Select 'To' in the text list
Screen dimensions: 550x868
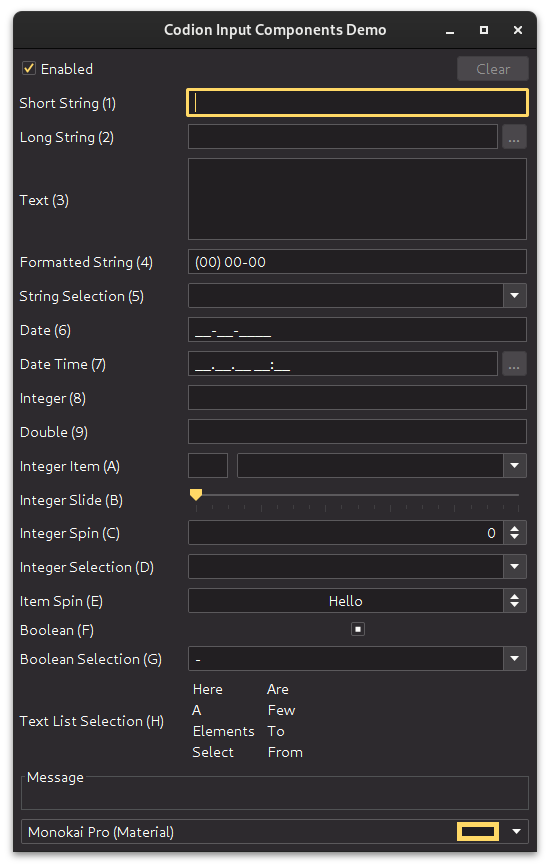click(x=276, y=731)
